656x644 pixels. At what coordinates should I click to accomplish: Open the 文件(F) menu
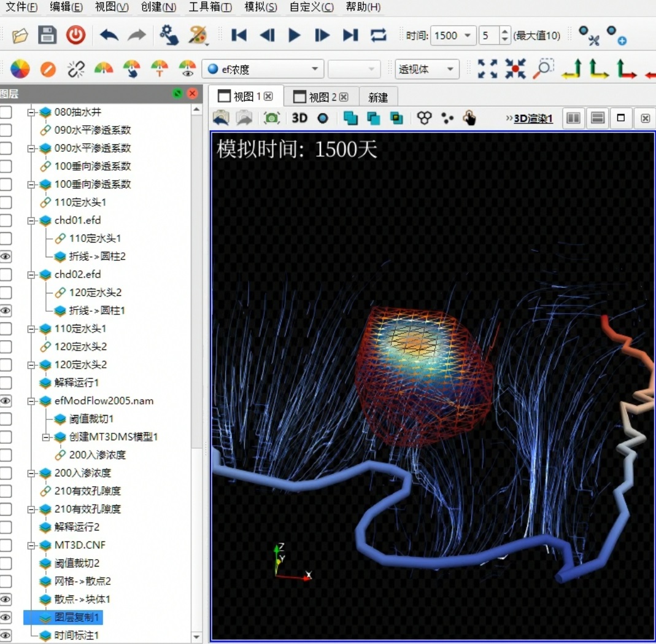click(21, 7)
